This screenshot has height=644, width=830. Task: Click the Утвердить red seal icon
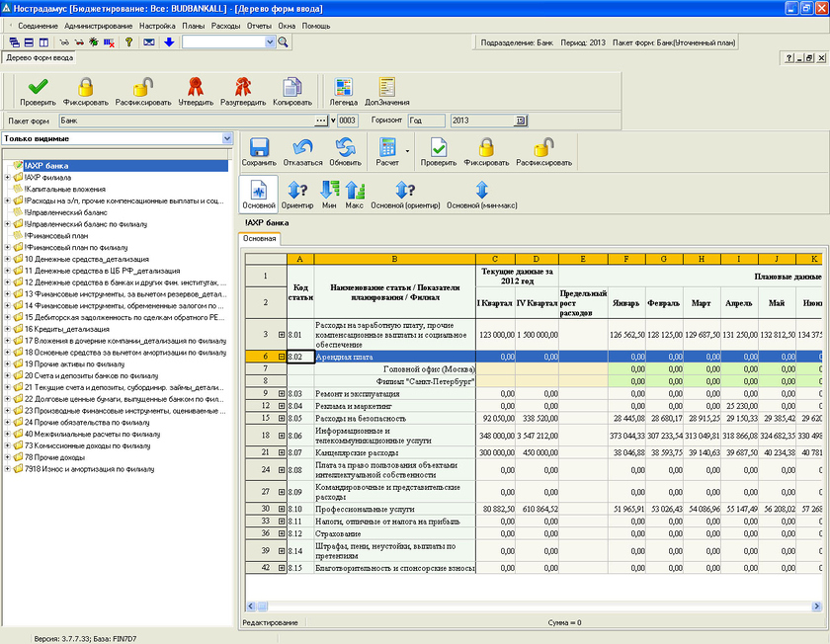click(196, 91)
